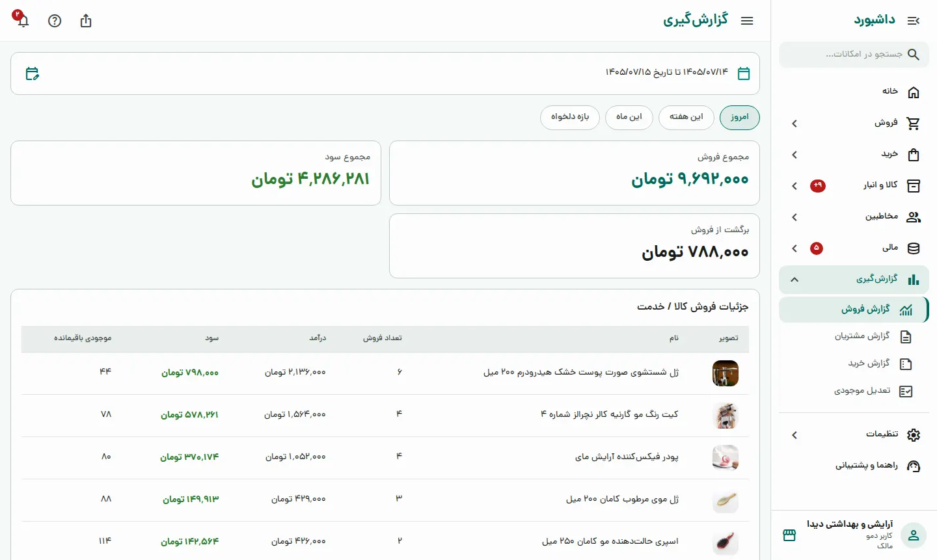Select the بازه دلخواه filter chip
This screenshot has height=560, width=937.
coord(570,118)
